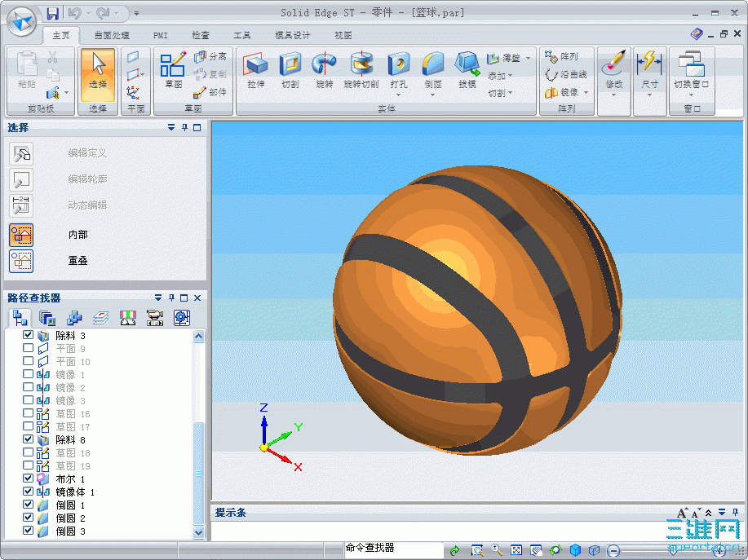This screenshot has height=560, width=748.
Task: Pin the 选择 panel
Action: tap(184, 127)
